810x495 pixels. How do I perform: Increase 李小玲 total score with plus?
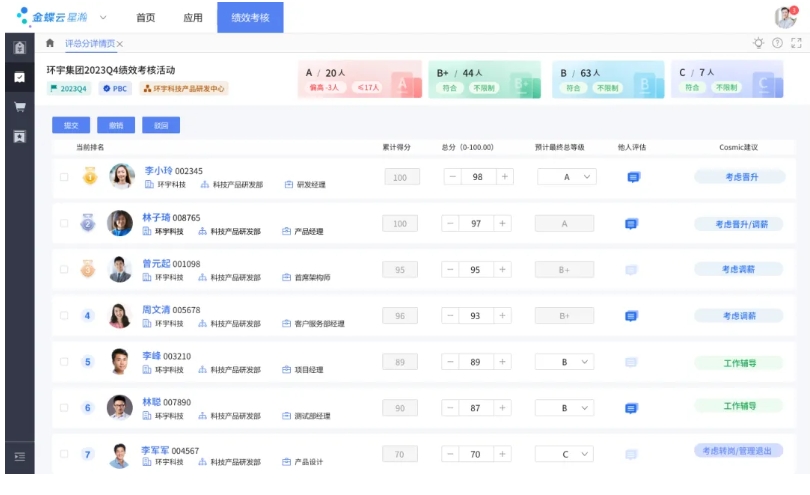pyautogui.click(x=505, y=177)
